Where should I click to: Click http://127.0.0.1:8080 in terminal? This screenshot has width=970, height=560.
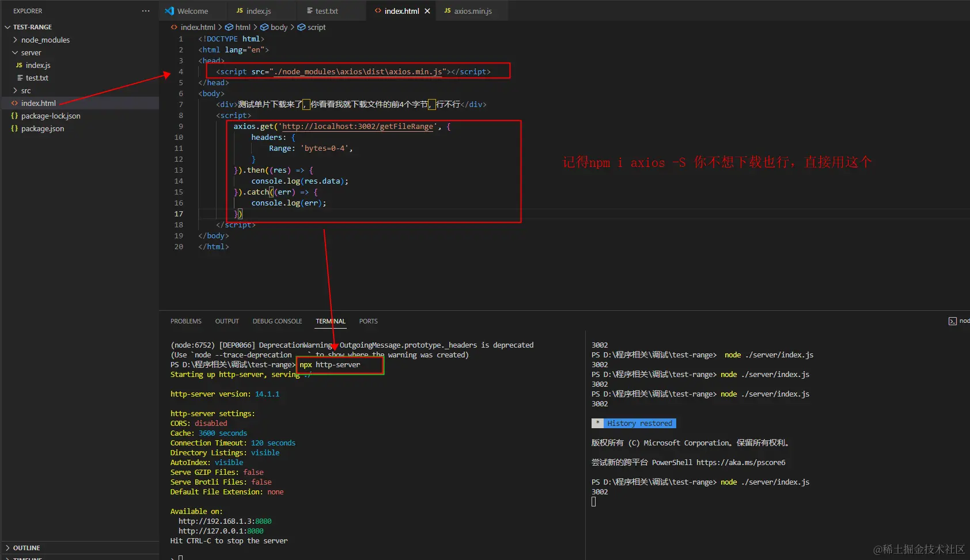[x=221, y=531]
